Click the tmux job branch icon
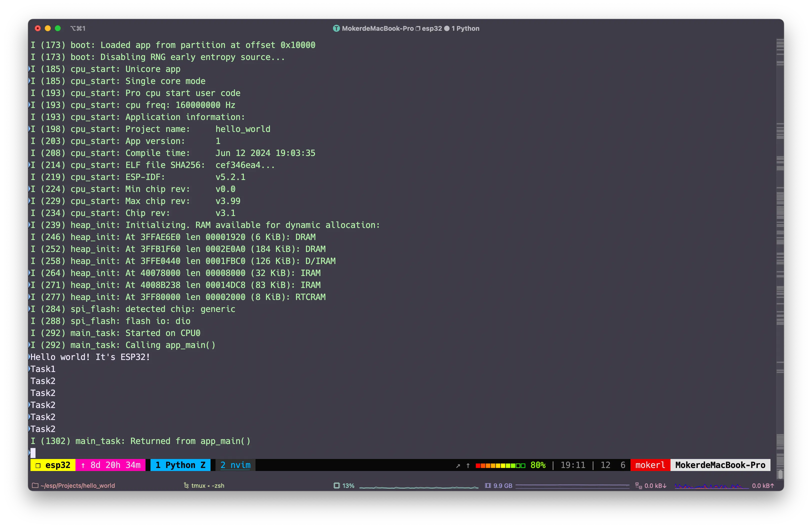Image resolution: width=812 pixels, height=528 pixels. click(x=186, y=485)
